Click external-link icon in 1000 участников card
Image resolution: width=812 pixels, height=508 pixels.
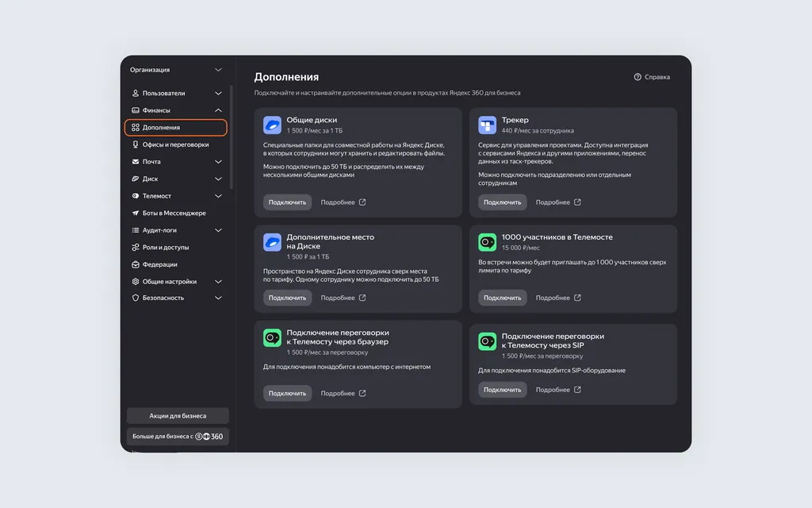pos(577,298)
